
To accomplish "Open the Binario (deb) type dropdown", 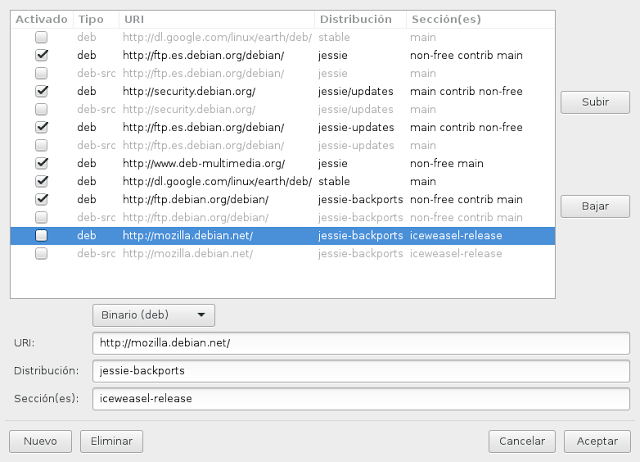I will (153, 315).
